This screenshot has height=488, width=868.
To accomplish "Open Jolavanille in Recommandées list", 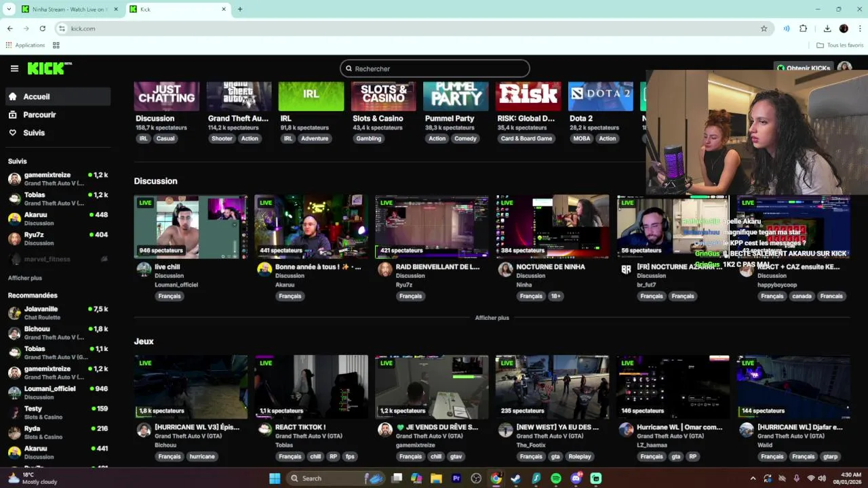I will (x=58, y=312).
